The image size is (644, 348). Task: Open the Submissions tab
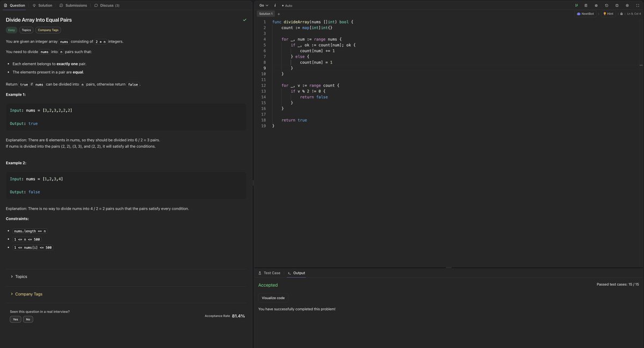(73, 5)
